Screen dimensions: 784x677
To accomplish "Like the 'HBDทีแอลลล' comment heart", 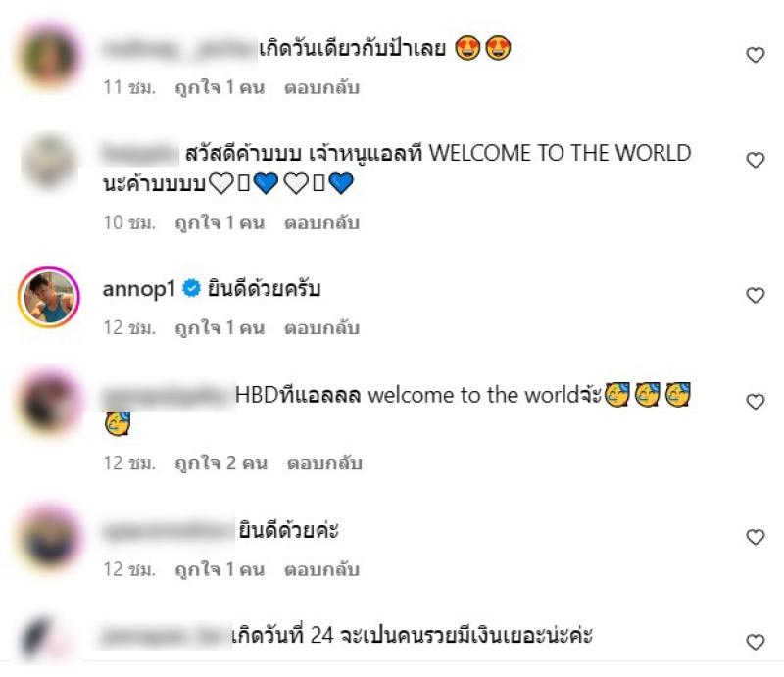I will [x=755, y=402].
